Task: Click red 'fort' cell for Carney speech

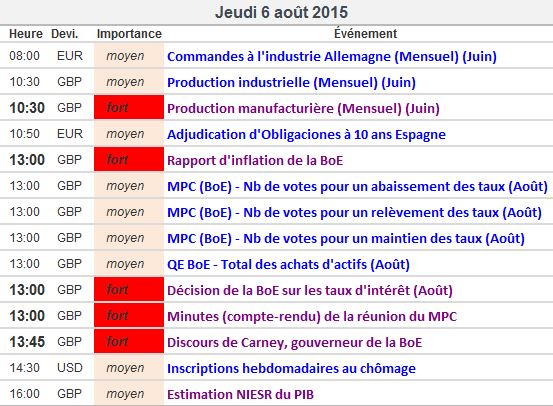Action: (x=129, y=341)
